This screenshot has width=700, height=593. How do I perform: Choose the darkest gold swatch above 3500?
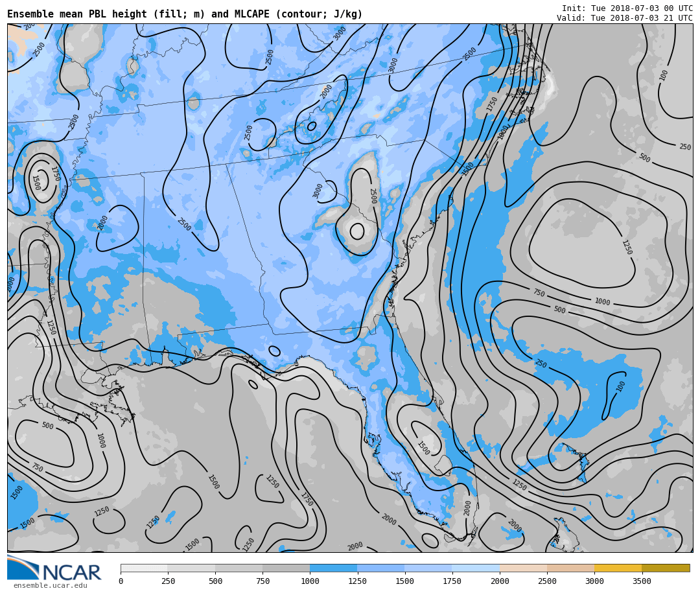point(666,568)
